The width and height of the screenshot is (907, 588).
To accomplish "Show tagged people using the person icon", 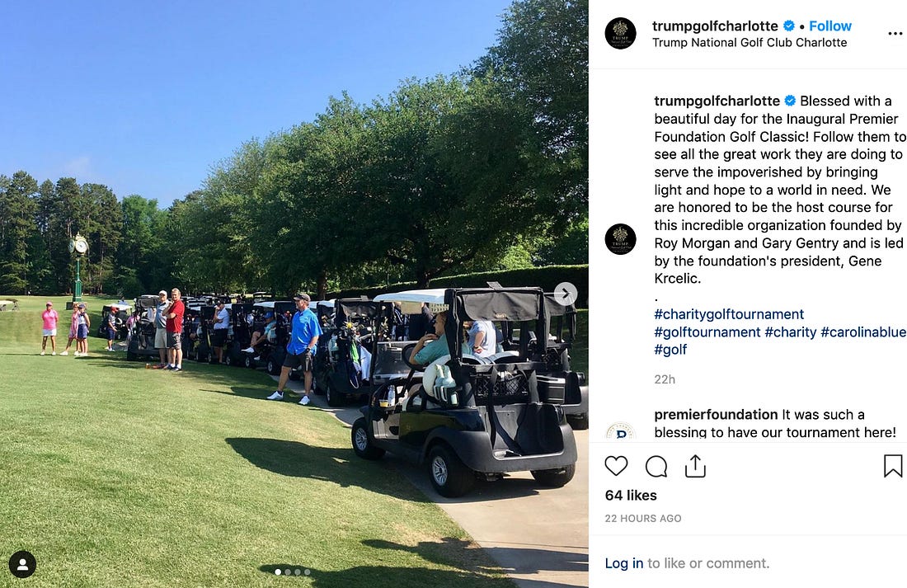I will coord(22,564).
